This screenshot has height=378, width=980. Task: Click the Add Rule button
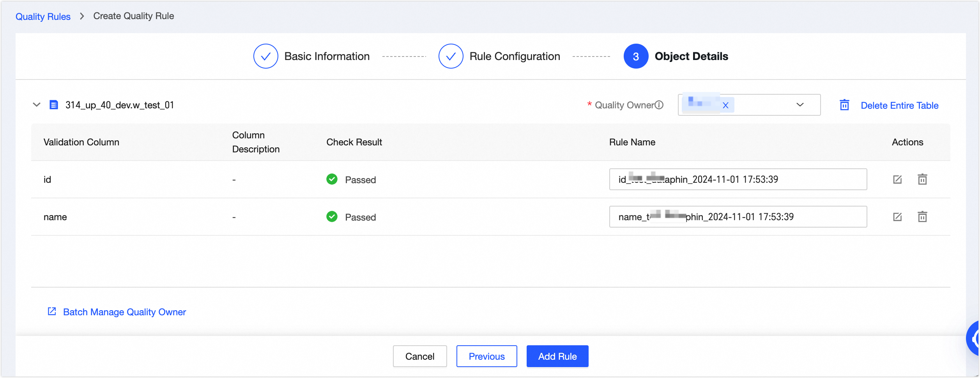click(x=557, y=356)
